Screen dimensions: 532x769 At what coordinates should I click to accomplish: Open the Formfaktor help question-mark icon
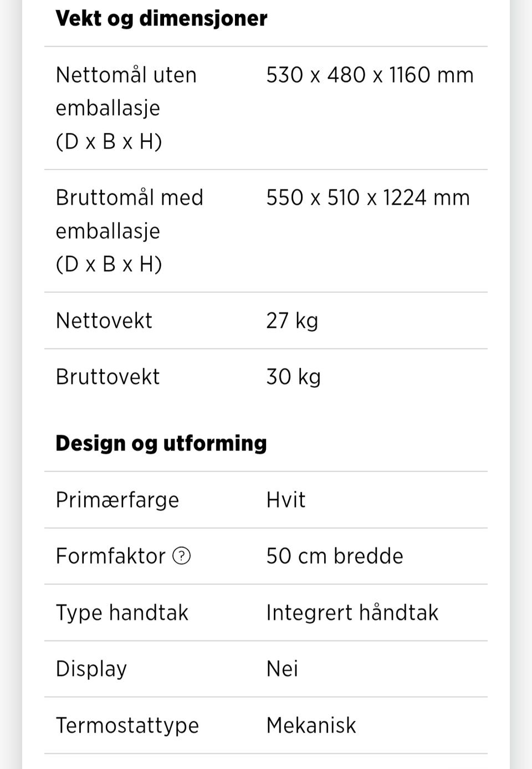click(182, 555)
